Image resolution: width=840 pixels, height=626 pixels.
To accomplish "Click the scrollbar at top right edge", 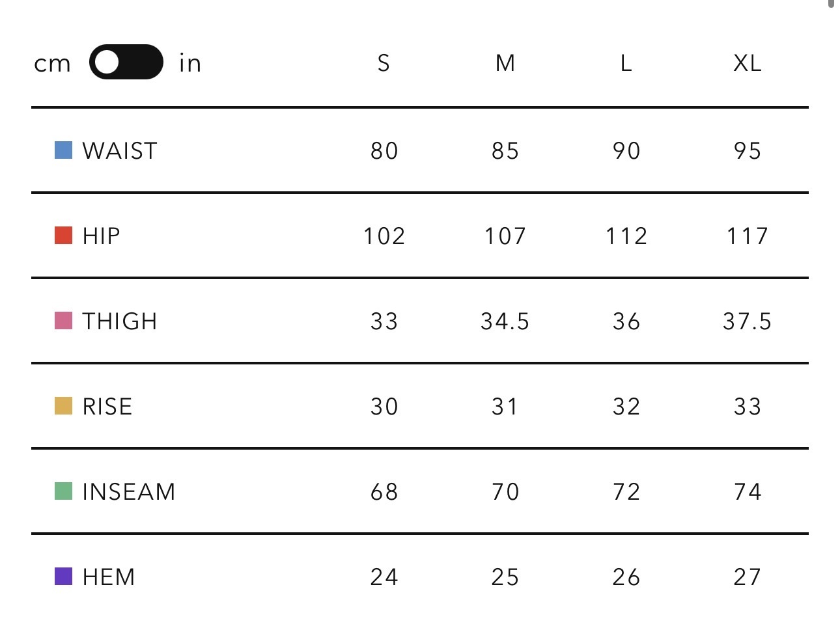I will [x=832, y=4].
